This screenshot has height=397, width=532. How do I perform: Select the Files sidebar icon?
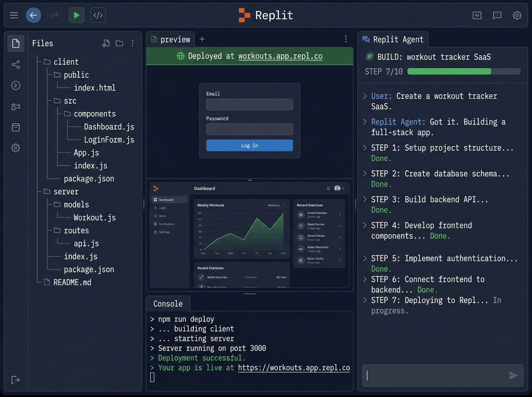16,43
